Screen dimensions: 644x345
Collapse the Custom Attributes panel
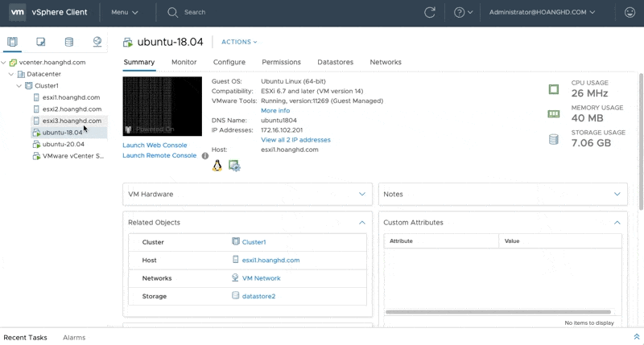(x=617, y=223)
